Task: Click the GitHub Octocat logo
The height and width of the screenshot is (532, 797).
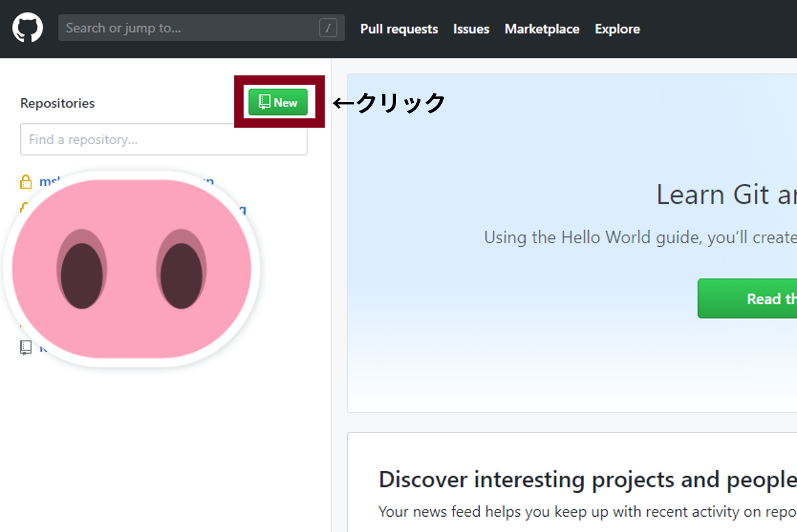Action: pyautogui.click(x=28, y=27)
